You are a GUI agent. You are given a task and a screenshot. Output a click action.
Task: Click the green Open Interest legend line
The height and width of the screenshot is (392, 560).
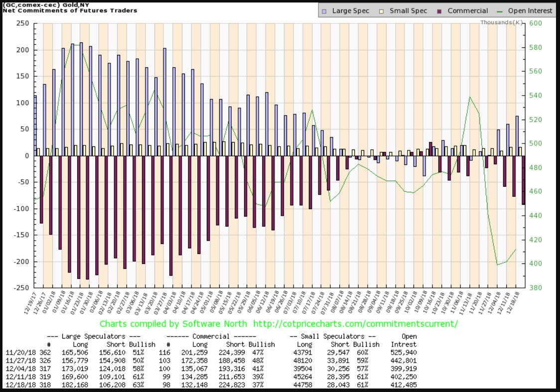pyautogui.click(x=500, y=10)
